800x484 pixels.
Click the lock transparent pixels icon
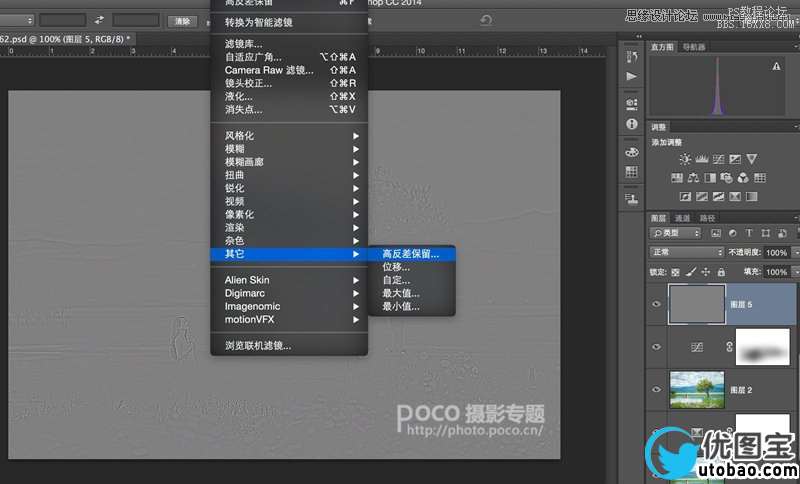(677, 271)
